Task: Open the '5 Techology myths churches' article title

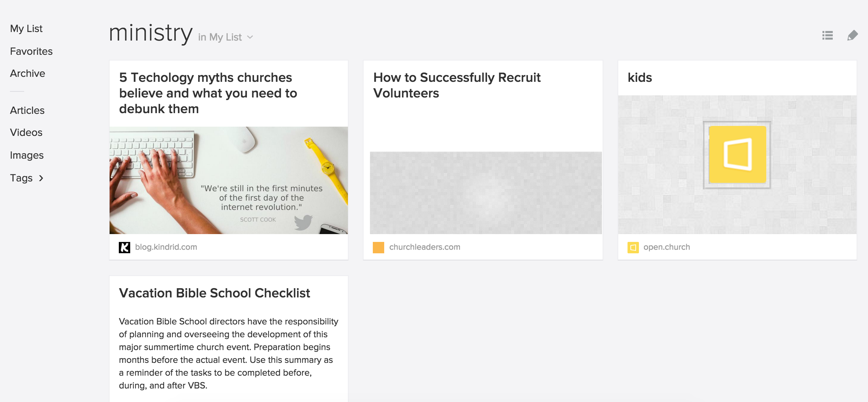Action: [x=208, y=93]
